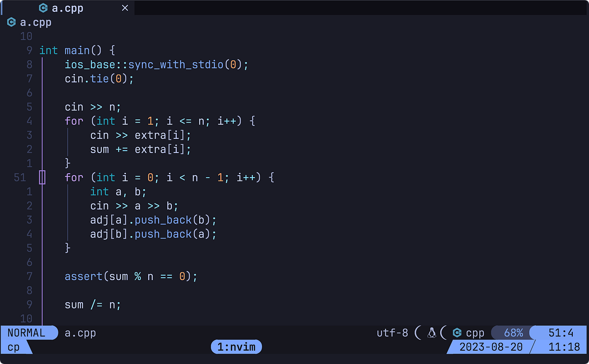Click the cursor block glyph in the fold column
Screen dimensions: 589x364
point(42,177)
